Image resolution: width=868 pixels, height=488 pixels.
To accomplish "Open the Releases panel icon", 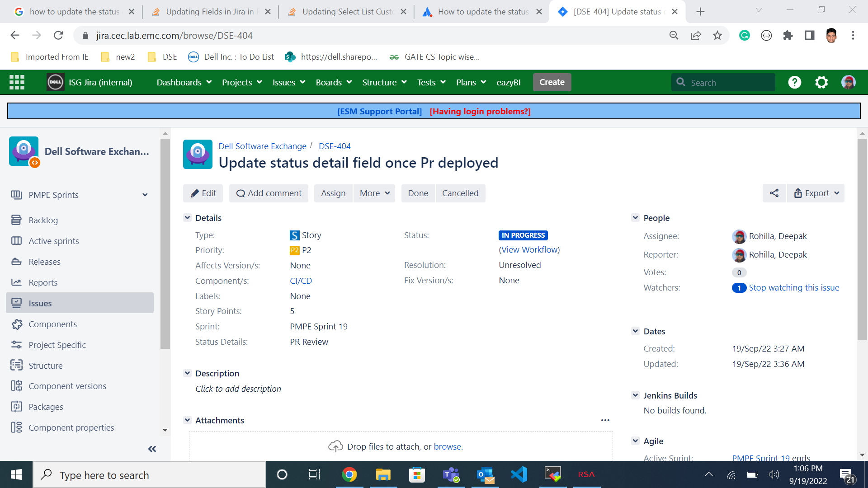I will 17,262.
